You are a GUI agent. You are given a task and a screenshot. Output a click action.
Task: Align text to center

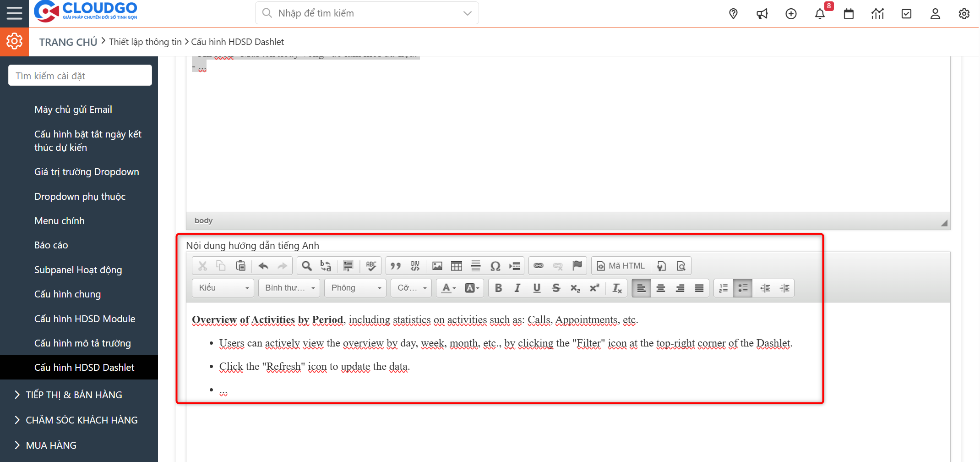click(x=661, y=288)
